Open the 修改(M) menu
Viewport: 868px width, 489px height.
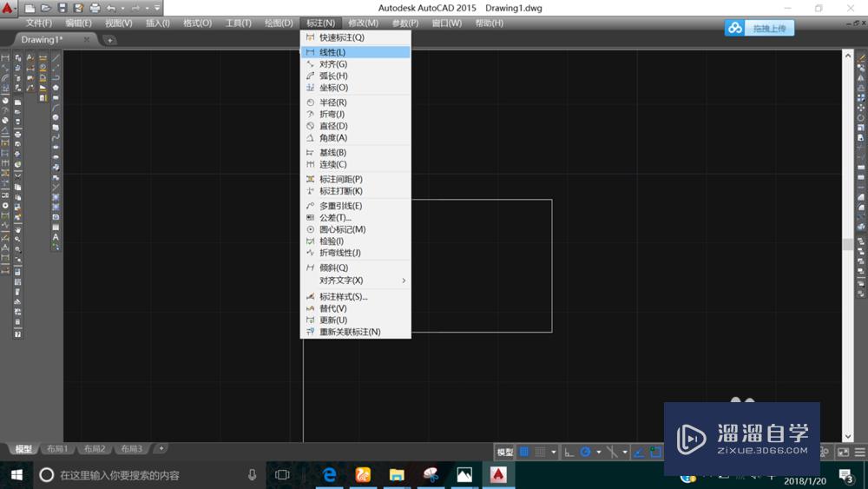363,23
